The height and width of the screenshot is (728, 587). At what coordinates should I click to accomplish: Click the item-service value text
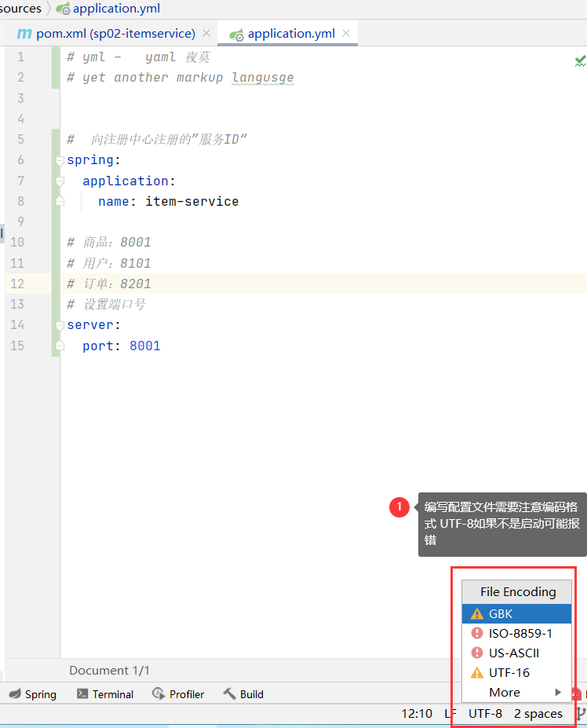coord(191,202)
